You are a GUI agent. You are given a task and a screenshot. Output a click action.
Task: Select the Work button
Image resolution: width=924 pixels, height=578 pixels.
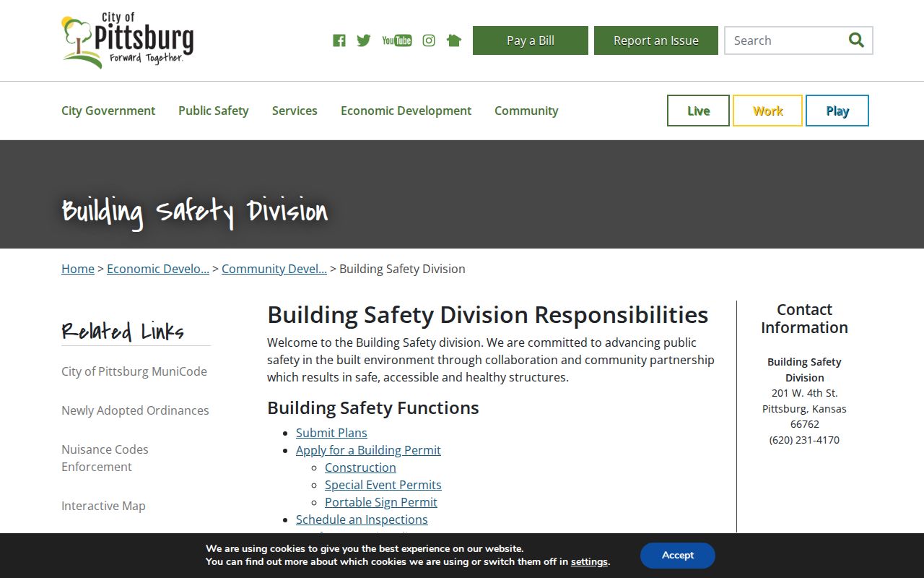(x=767, y=111)
